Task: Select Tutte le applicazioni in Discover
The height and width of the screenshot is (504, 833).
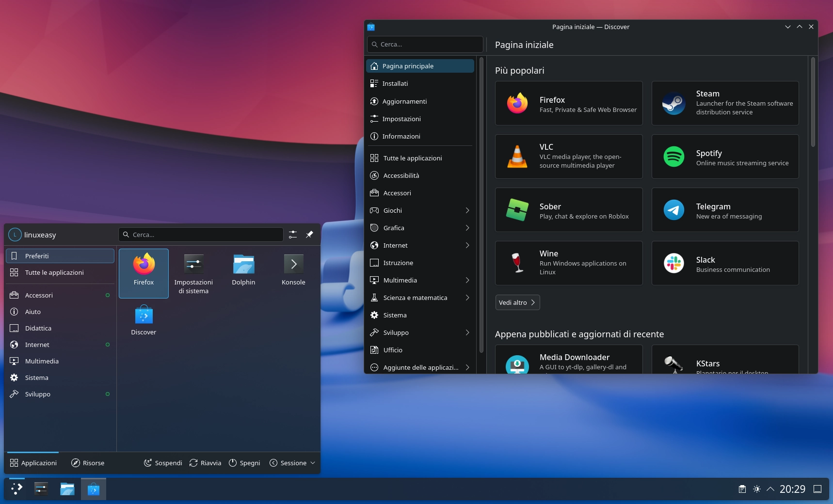Action: pos(420,158)
